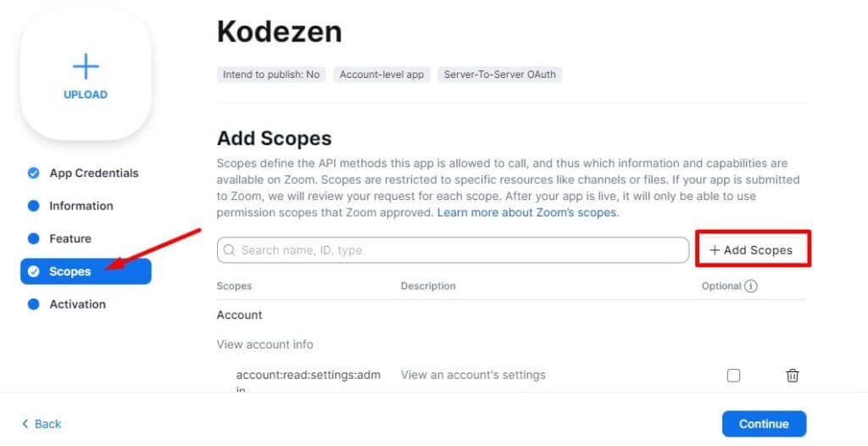Delete the account:read:settings:admin scope via trash icon
868x446 pixels.
pos(793,376)
